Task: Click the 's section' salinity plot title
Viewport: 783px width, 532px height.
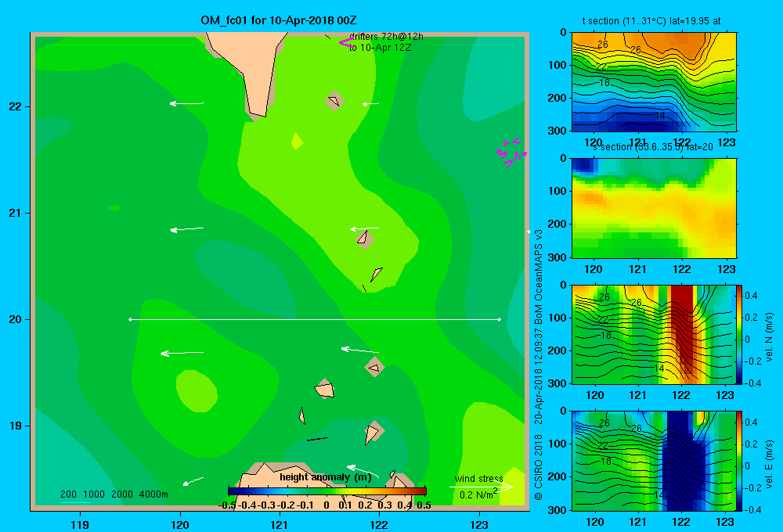Action: coord(653,147)
